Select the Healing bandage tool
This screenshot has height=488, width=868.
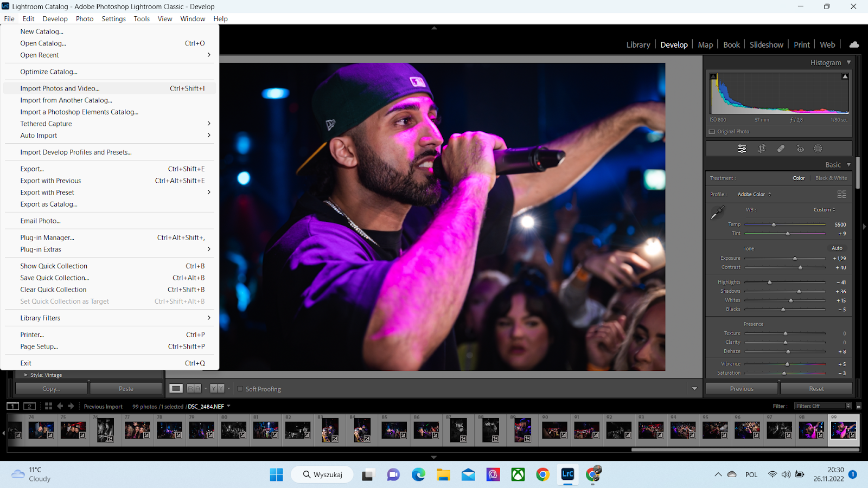[x=781, y=149]
